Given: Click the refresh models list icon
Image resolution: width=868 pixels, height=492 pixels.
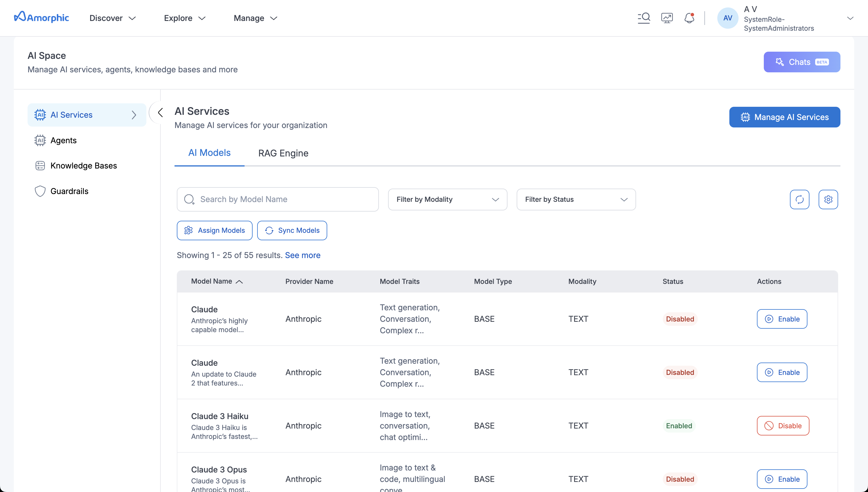Looking at the screenshot, I should (x=799, y=199).
